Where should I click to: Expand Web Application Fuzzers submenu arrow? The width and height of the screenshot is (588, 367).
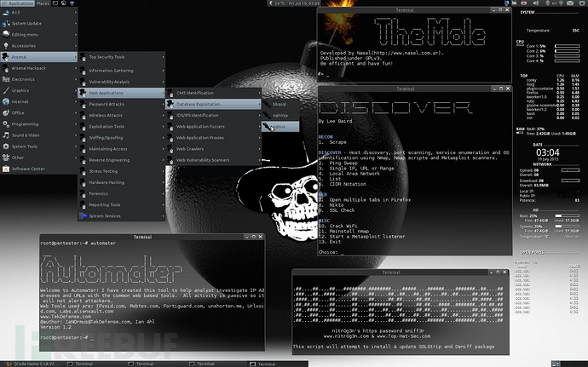coord(259,127)
